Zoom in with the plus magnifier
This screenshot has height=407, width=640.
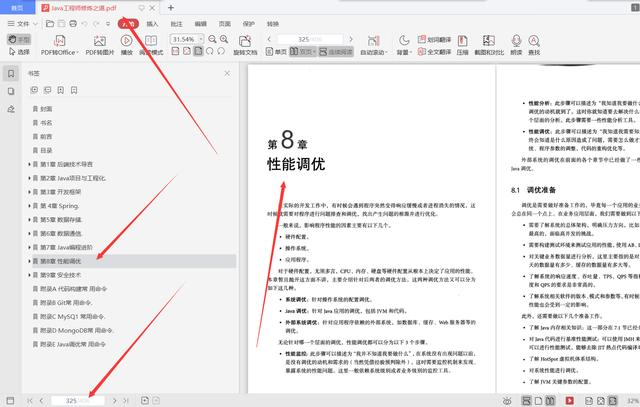click(x=224, y=39)
